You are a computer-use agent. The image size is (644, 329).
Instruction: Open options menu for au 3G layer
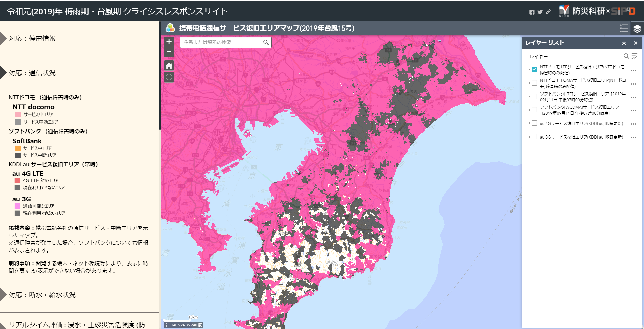click(633, 138)
